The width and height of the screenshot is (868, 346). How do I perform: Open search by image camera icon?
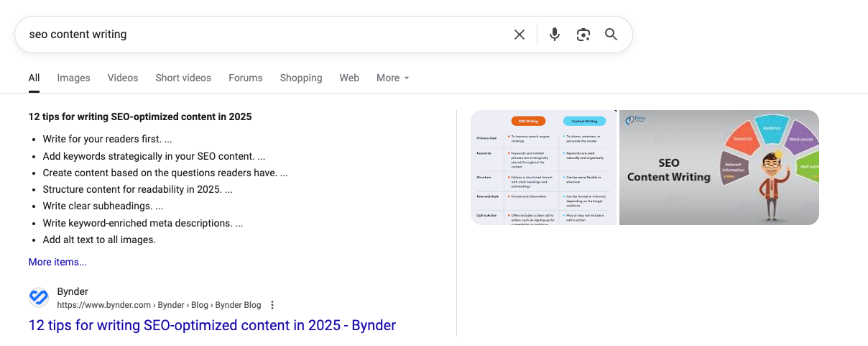583,35
